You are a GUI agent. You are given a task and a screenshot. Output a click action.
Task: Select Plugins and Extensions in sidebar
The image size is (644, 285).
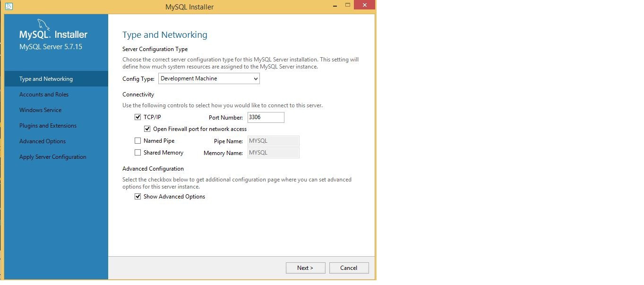click(48, 126)
